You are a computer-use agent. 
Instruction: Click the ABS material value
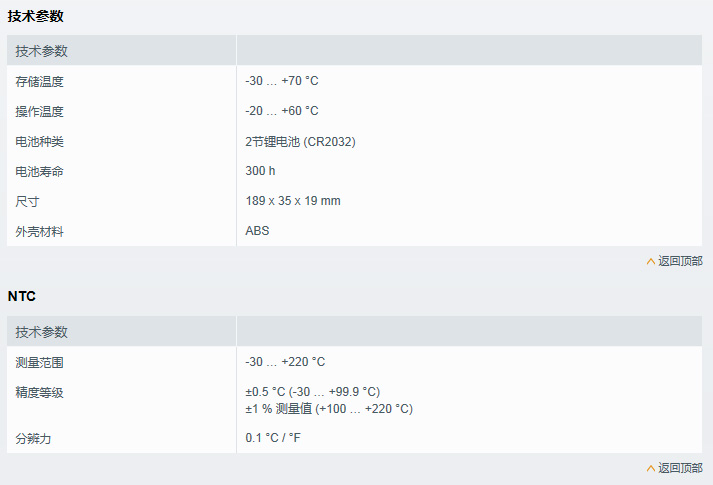(x=257, y=231)
